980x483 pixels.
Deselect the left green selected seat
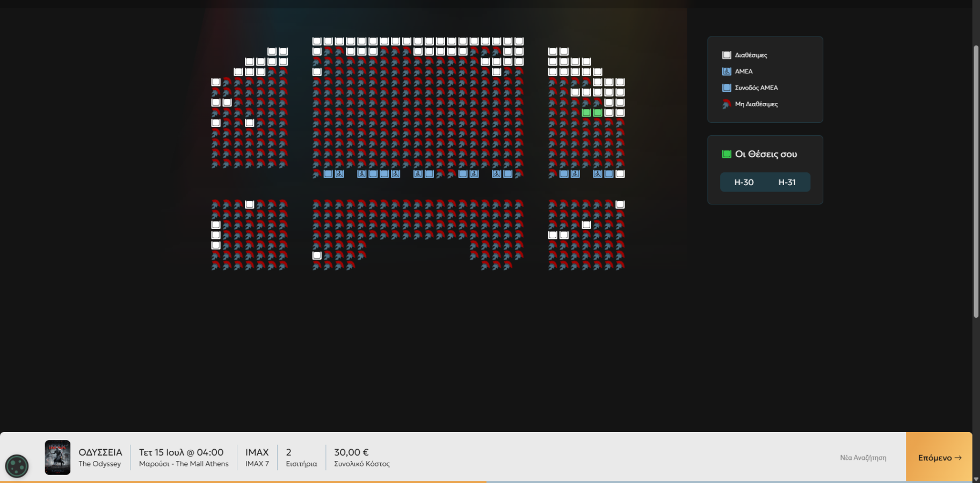tap(586, 113)
